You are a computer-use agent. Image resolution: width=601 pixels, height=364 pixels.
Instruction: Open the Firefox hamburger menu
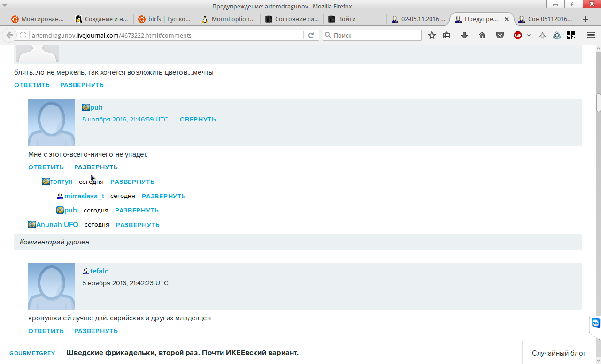pyautogui.click(x=591, y=35)
